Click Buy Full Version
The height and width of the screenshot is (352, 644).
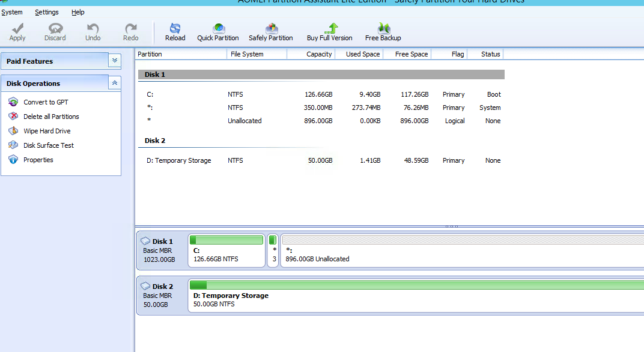(329, 31)
